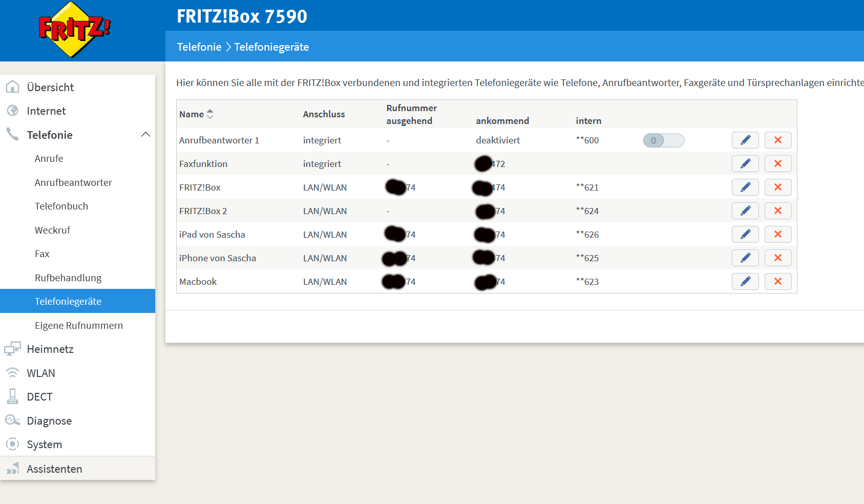864x504 pixels.
Task: Click the Internet globe icon
Action: coord(13,111)
